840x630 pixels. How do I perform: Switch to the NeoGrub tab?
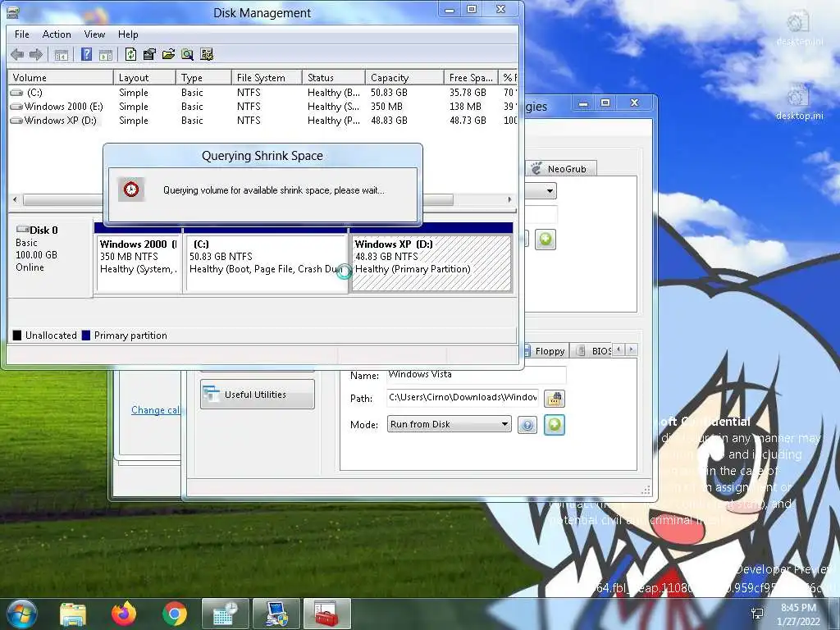[560, 169]
